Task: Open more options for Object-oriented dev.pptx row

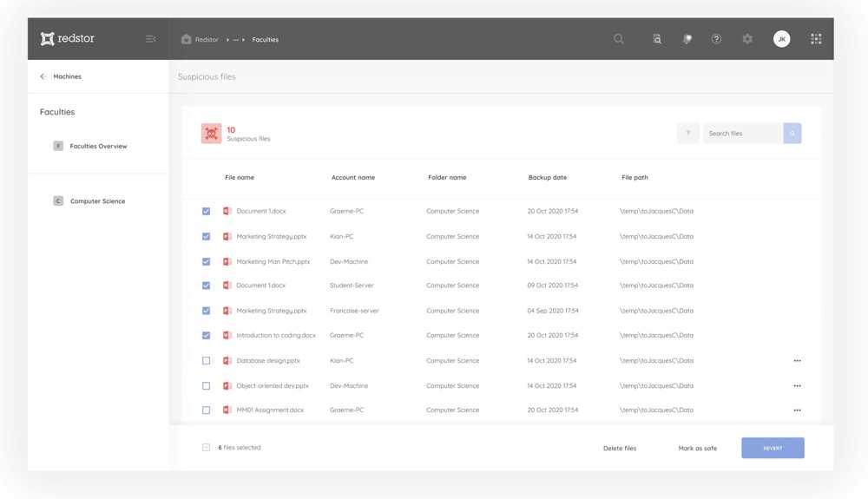Action: coord(797,386)
